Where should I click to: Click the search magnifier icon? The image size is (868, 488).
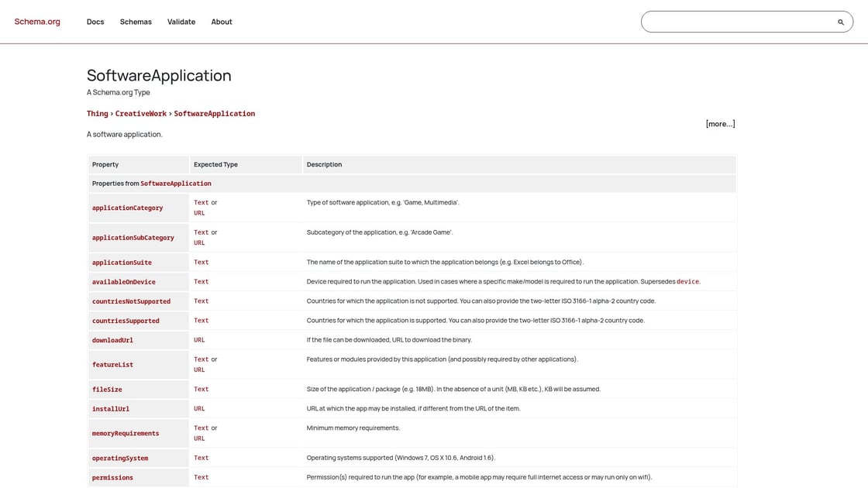coord(840,22)
